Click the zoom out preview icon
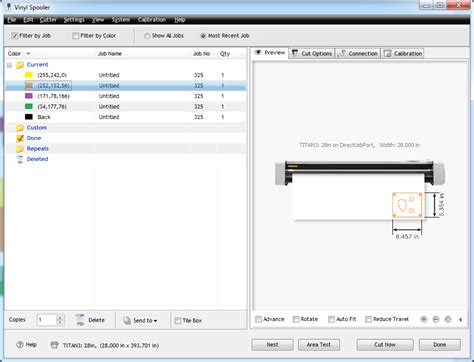The height and width of the screenshot is (362, 474). pos(436,319)
